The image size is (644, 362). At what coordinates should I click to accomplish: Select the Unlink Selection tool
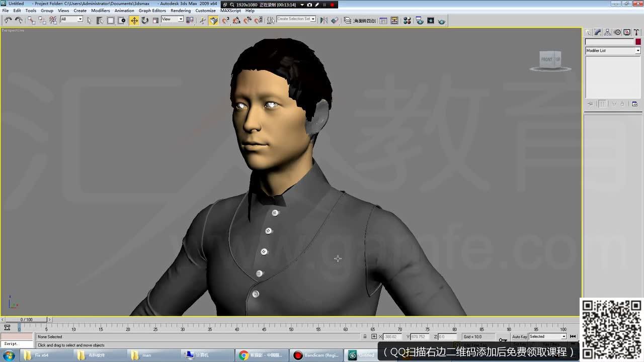pyautogui.click(x=42, y=21)
